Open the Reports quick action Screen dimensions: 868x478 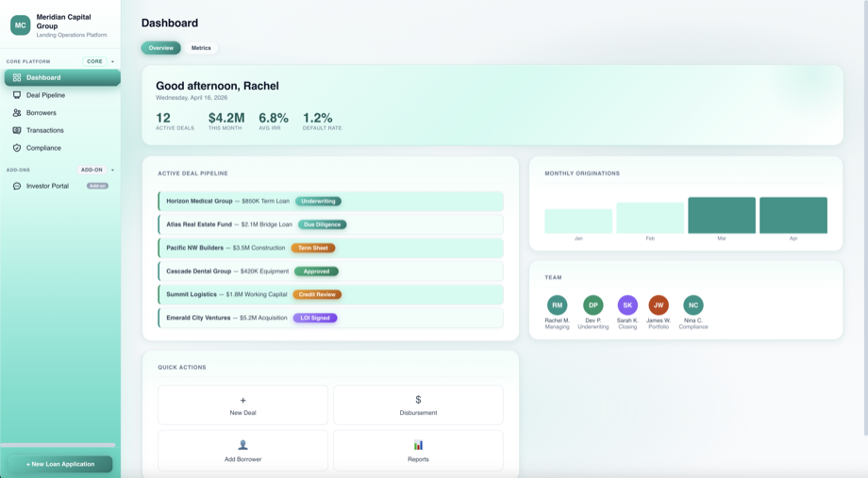click(418, 451)
